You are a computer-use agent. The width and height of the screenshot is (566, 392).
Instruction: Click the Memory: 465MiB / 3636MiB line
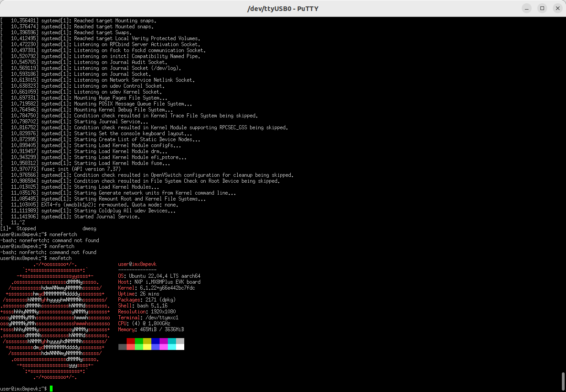(x=150, y=329)
